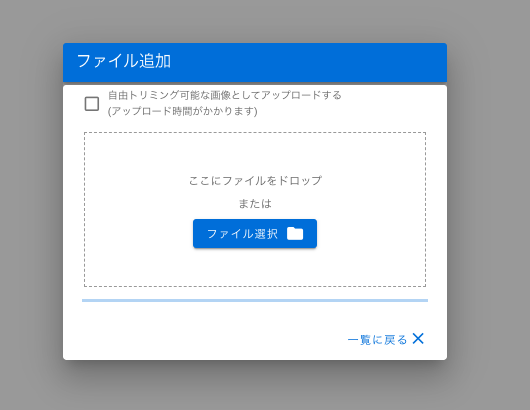The width and height of the screenshot is (530, 410).
Task: Click empty space in drop zone below ファイル選択
Action: point(255,267)
